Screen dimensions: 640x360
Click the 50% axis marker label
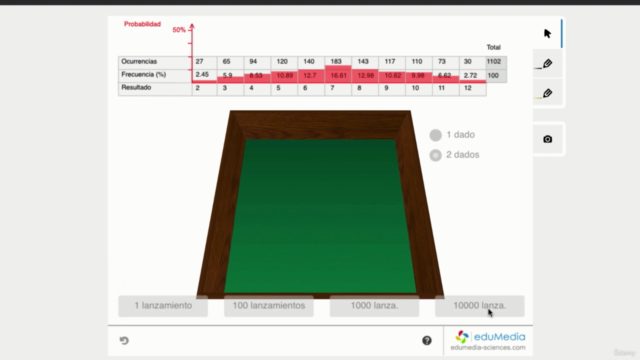(179, 30)
